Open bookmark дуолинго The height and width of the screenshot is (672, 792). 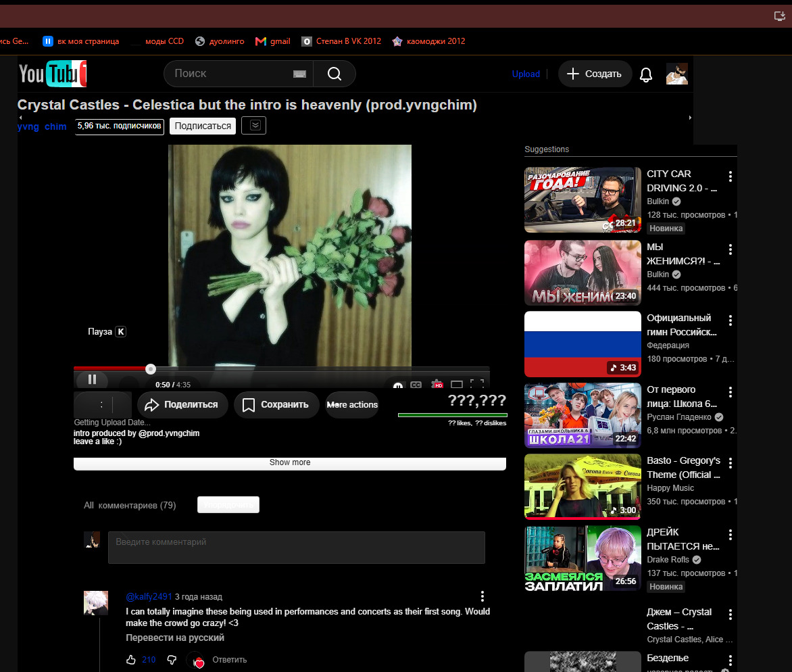(220, 41)
